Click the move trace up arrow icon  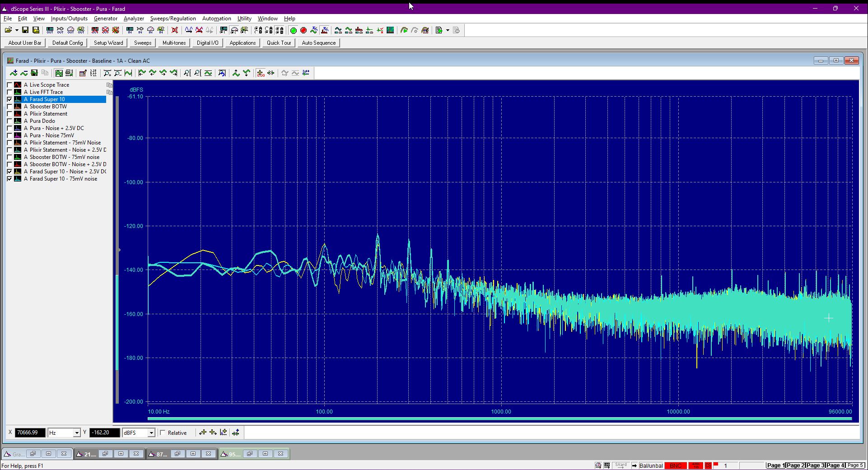[x=236, y=73]
